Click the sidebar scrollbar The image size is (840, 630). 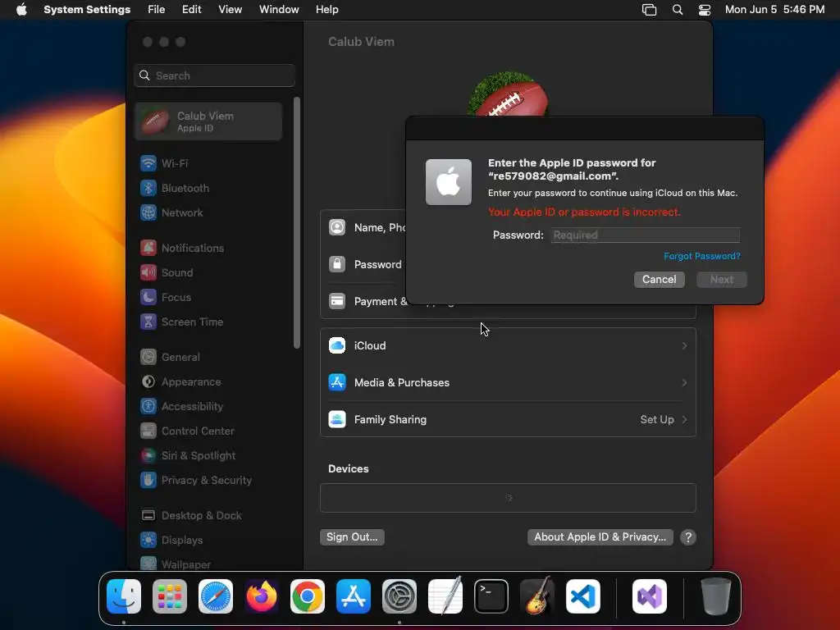pos(297,223)
